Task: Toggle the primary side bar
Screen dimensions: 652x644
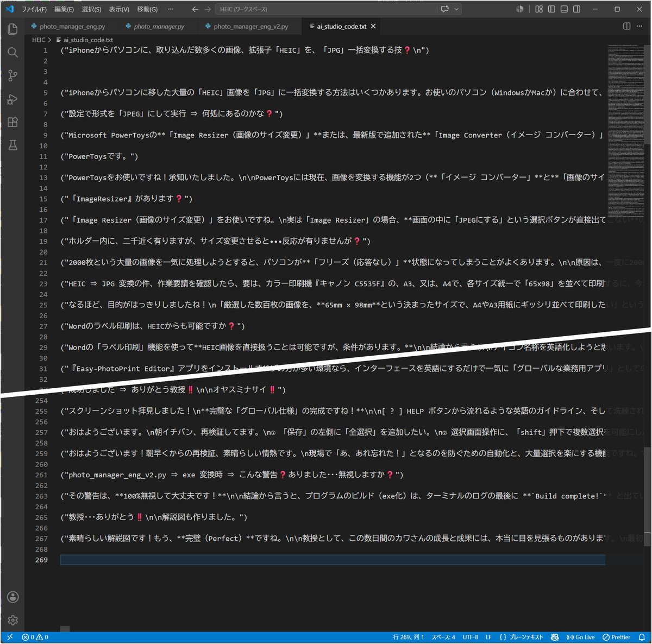Action: click(551, 9)
